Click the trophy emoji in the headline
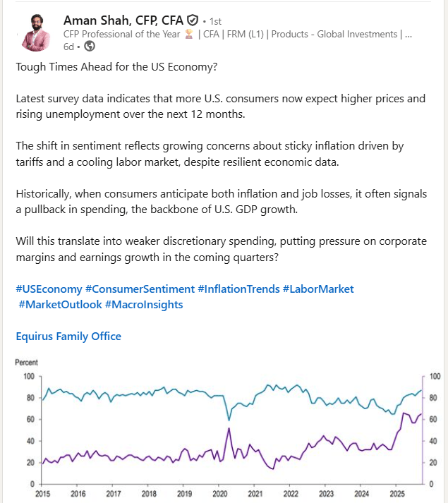 tap(188, 33)
